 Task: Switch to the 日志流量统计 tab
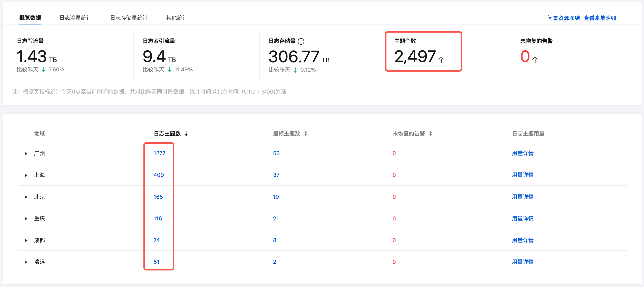point(76,18)
